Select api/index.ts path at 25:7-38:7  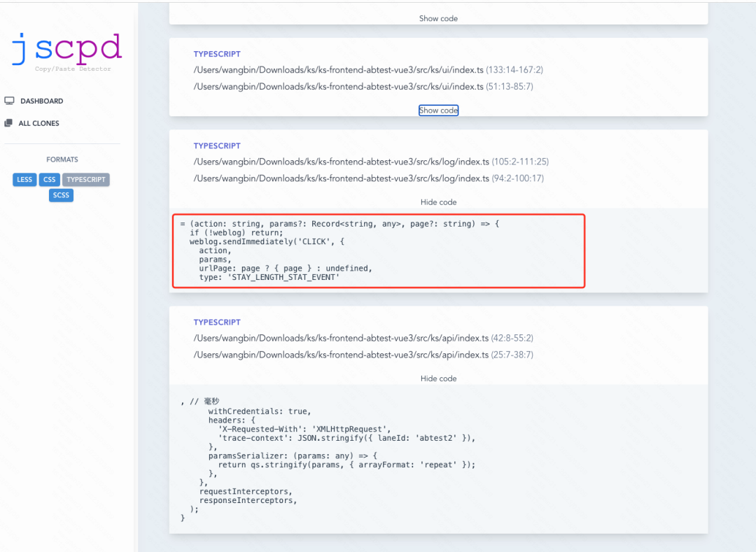363,355
